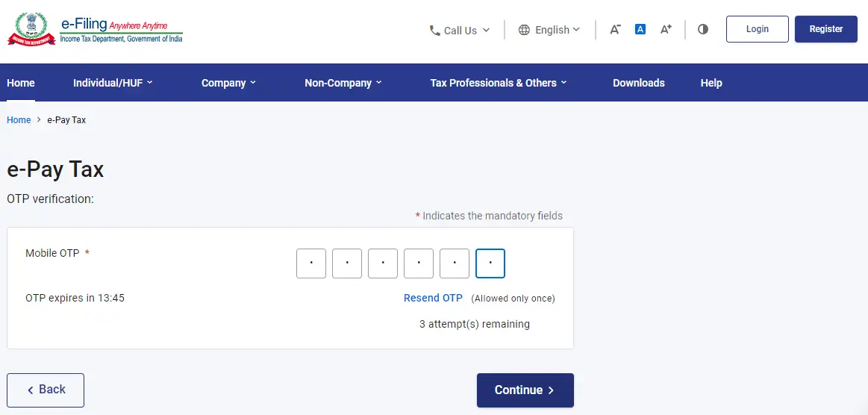
Task: Expand the Company menu
Action: [228, 83]
